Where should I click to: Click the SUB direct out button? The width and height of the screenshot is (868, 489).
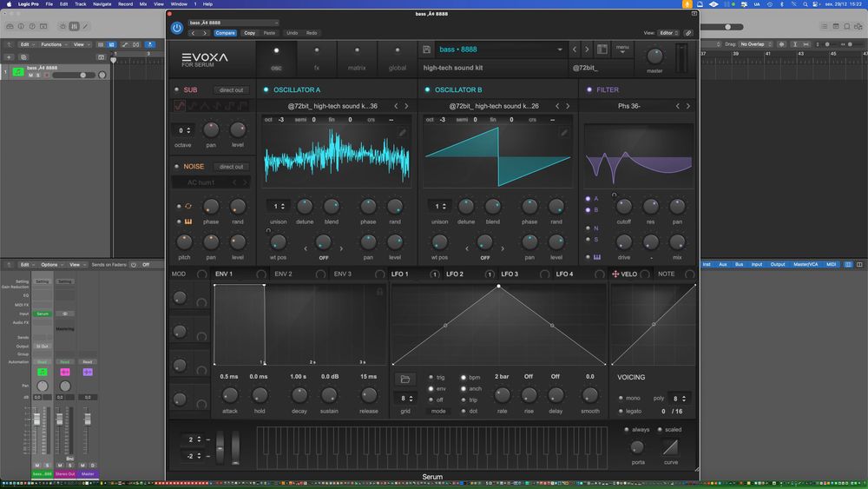[x=232, y=89]
